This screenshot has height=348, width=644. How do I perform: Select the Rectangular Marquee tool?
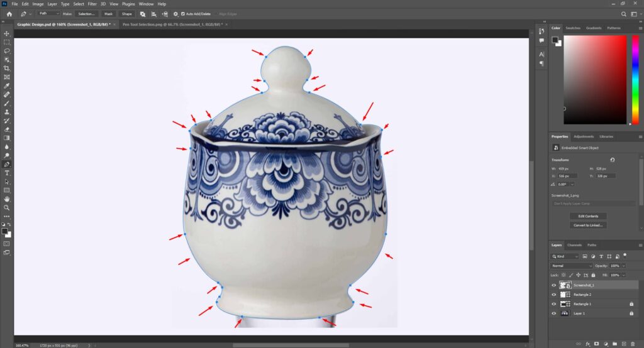6,42
